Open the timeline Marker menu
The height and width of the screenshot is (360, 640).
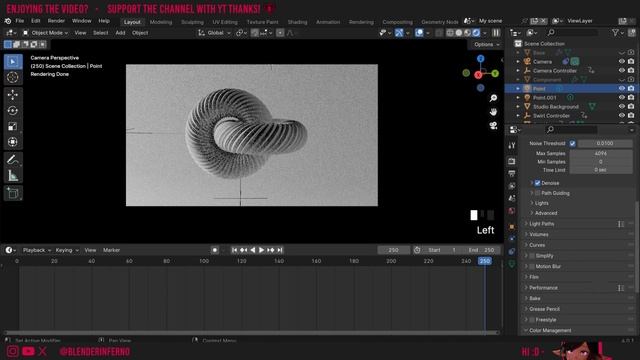coord(111,250)
